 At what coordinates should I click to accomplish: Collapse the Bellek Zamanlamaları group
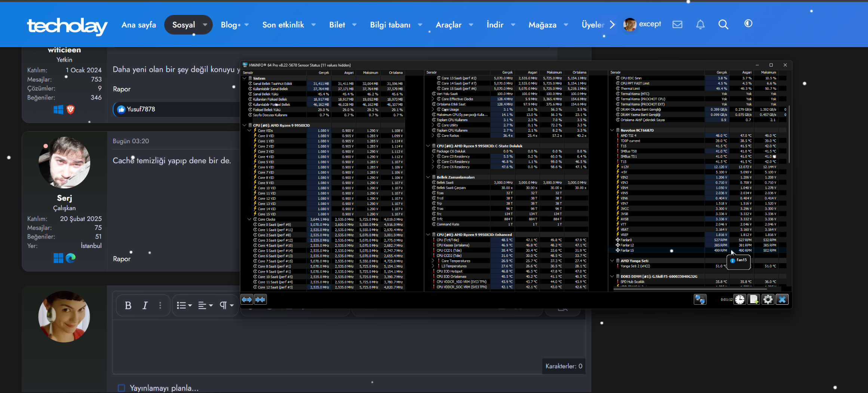(428, 177)
